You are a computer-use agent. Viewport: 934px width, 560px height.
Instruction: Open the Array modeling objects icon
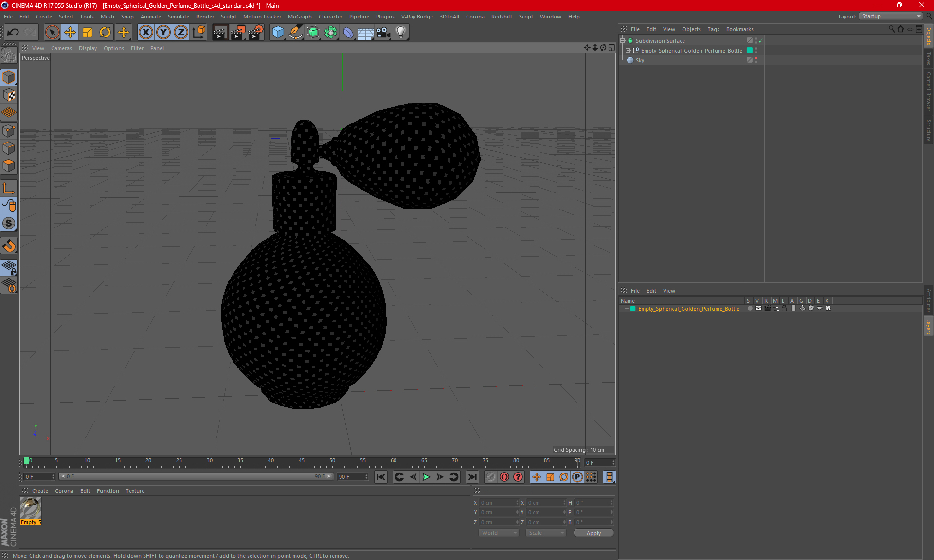coord(331,33)
